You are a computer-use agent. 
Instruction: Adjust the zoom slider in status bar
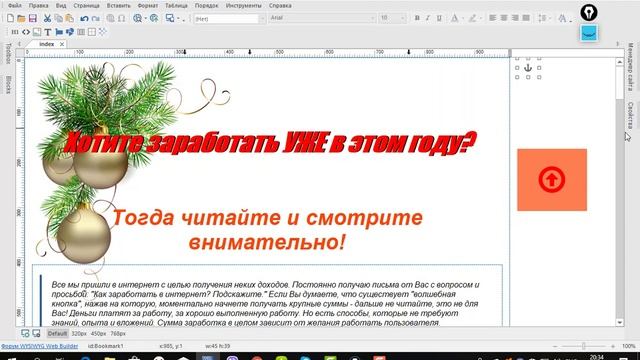584,346
